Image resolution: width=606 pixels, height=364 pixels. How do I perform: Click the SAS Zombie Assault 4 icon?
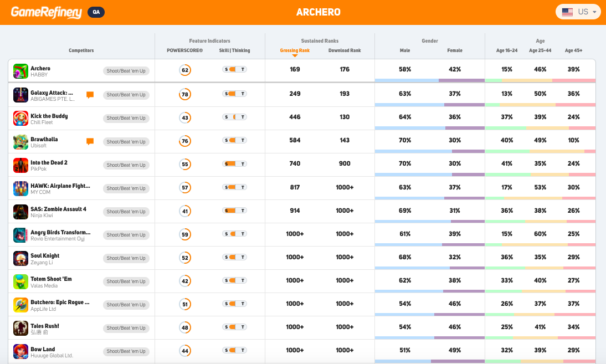click(x=21, y=212)
